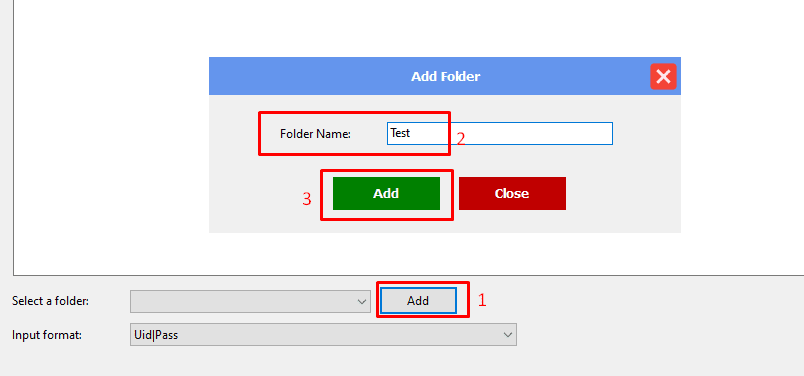Click the empty white list area behind dialog
804x376 pixels.
pyautogui.click(x=103, y=154)
